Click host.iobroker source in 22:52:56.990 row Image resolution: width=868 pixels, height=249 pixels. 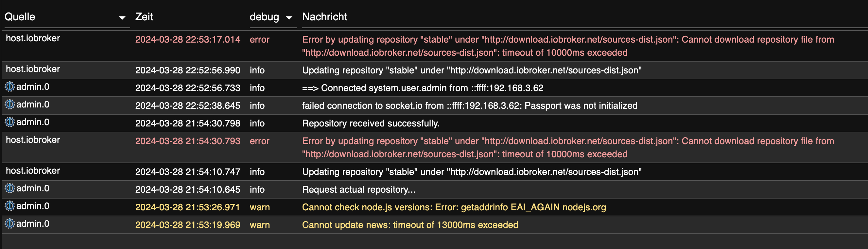[x=33, y=69]
